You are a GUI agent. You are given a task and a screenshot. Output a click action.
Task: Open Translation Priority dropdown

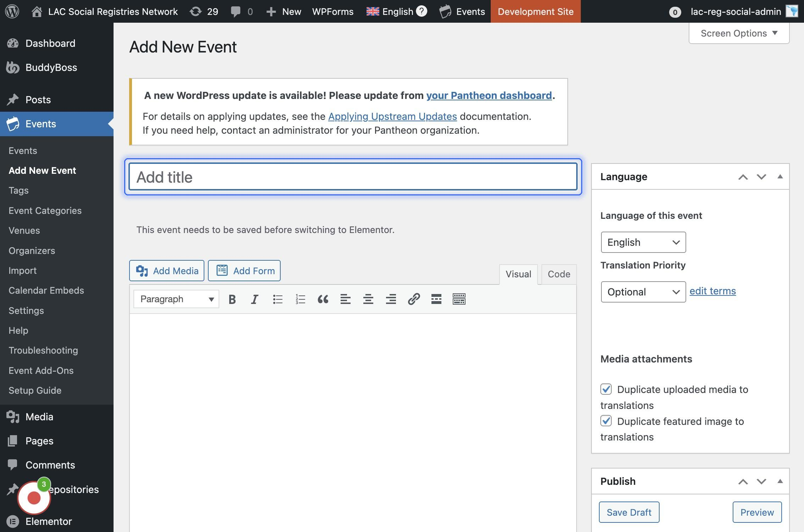point(643,292)
